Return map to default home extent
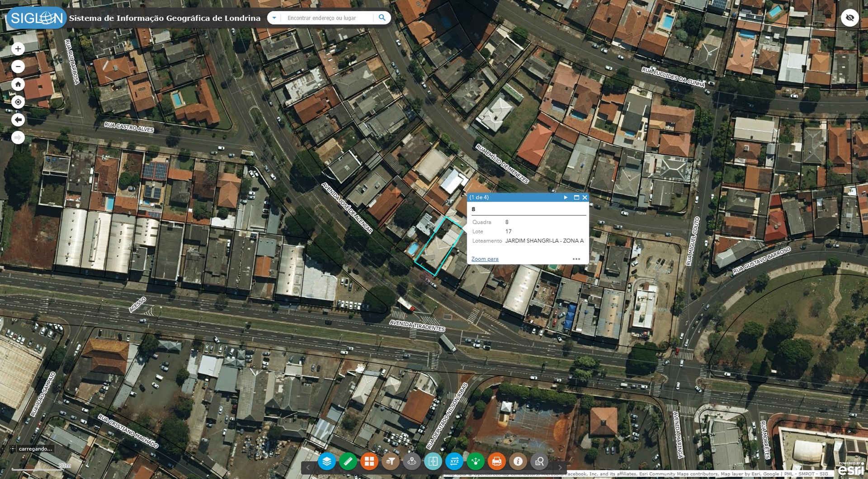This screenshot has width=868, height=479. 18,84
